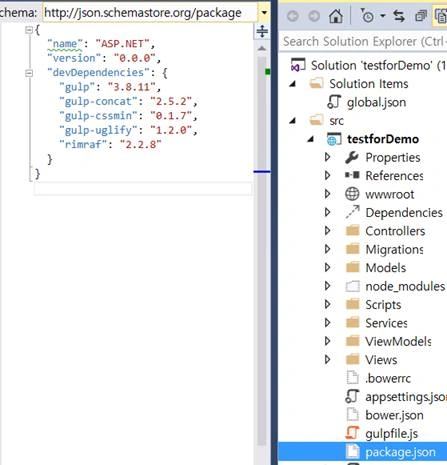Click the "version" key in the editor
This screenshot has width=447, height=465.
(x=74, y=58)
